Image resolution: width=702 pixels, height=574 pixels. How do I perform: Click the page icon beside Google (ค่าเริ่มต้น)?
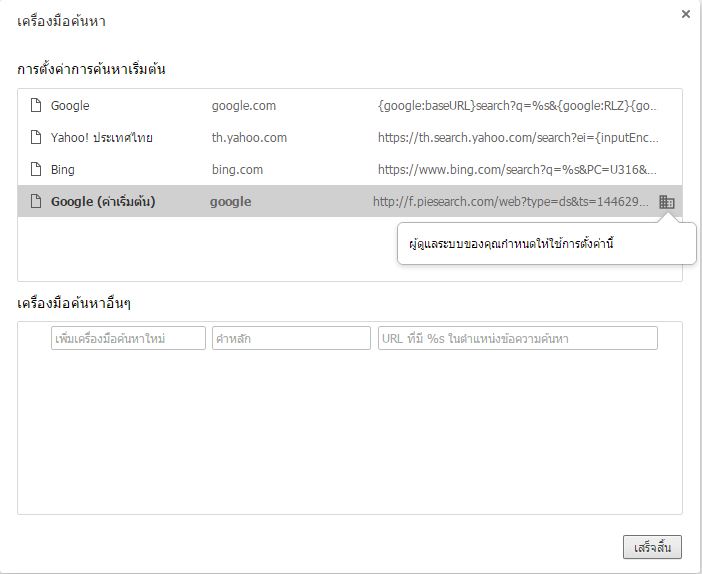36,201
